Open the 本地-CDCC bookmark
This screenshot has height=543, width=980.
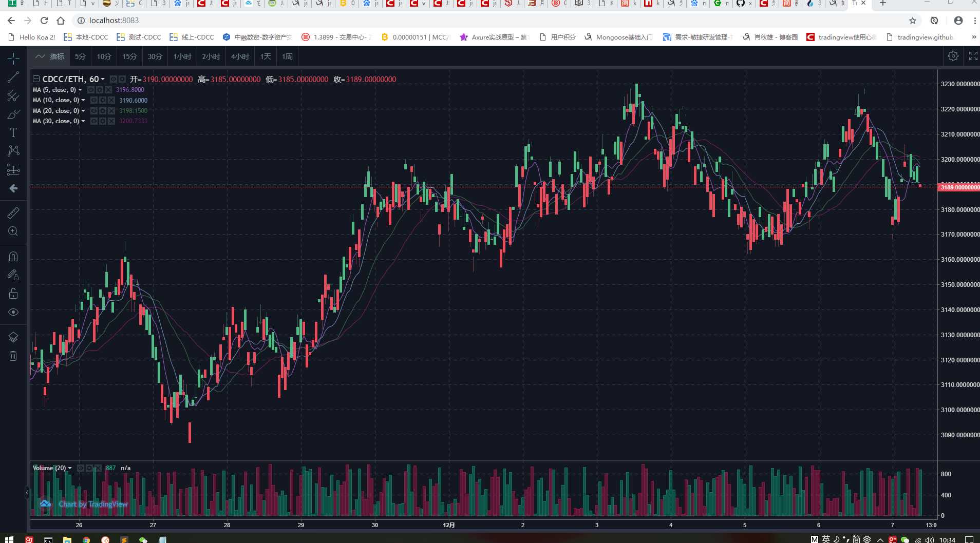pos(86,37)
